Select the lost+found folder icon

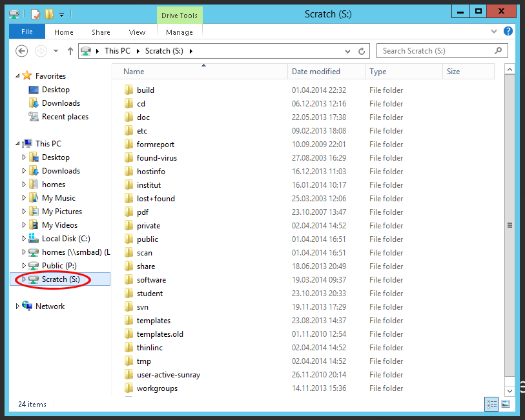click(129, 198)
